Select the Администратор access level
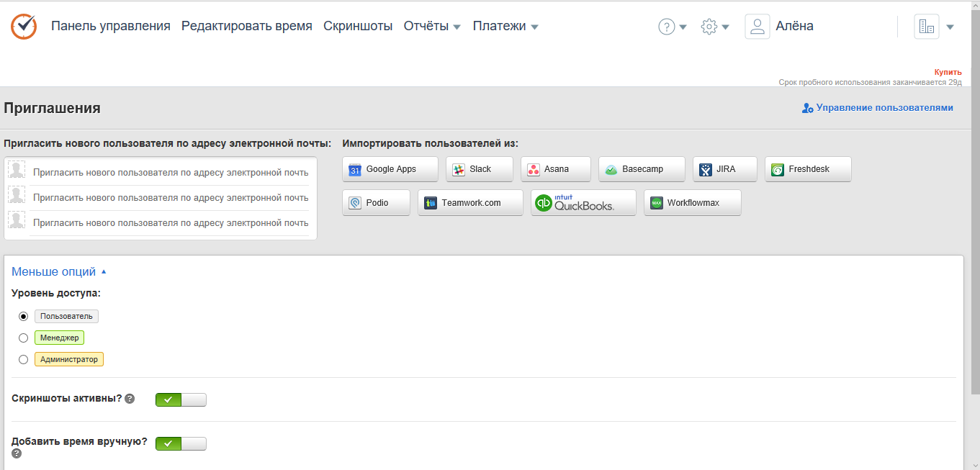This screenshot has height=470, width=980. click(x=24, y=359)
